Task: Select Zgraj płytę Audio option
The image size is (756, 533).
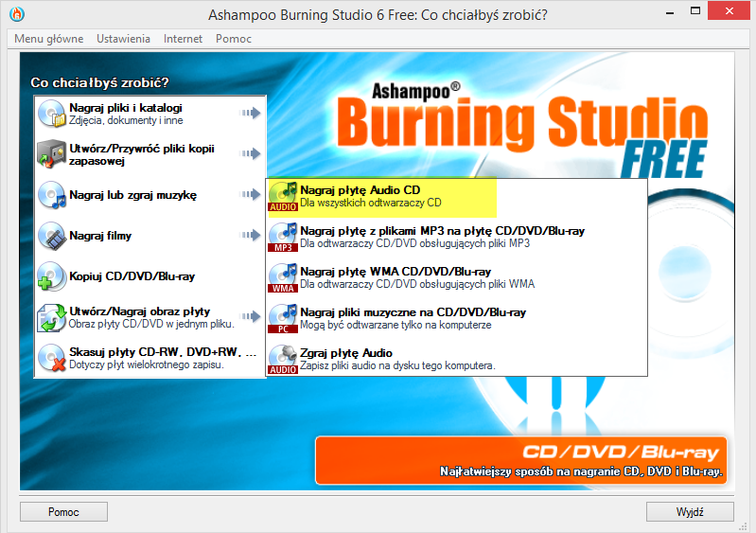Action: coord(457,360)
